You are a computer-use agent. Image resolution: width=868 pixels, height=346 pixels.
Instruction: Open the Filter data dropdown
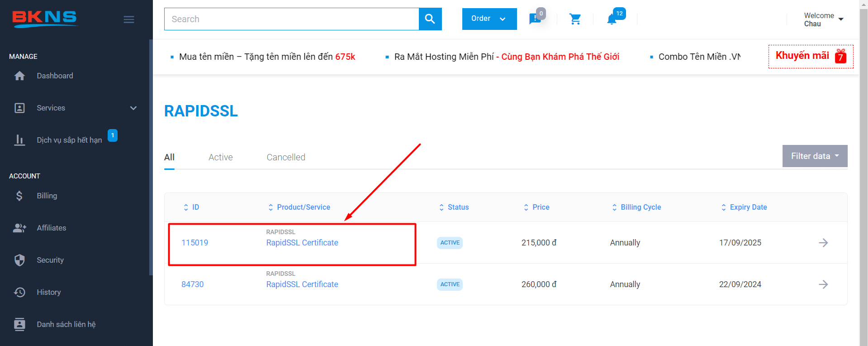coord(815,156)
